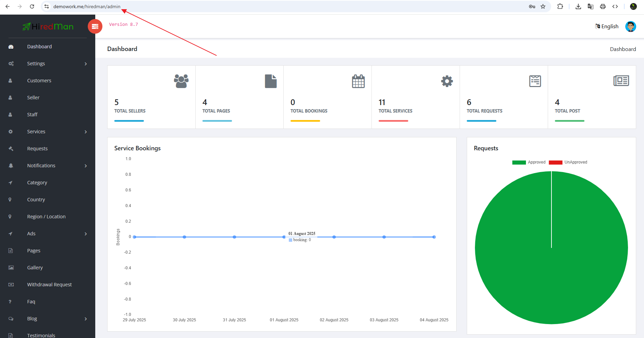Toggle the Approved legend item in Requests

[x=529, y=162]
